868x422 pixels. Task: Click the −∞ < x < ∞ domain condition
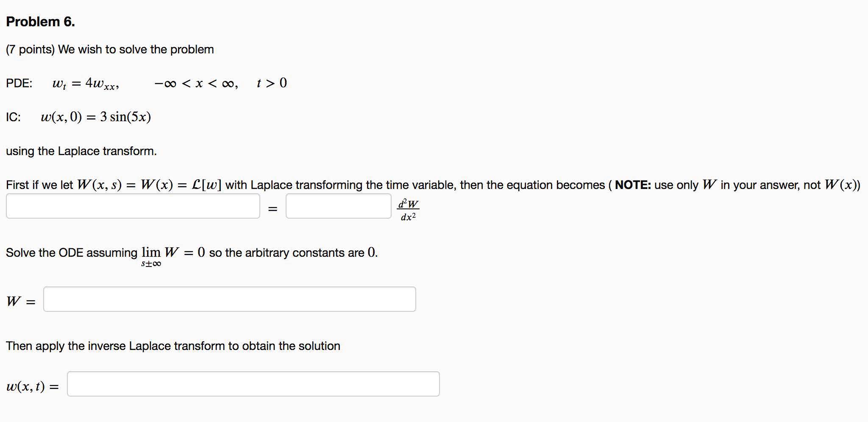[x=196, y=83]
